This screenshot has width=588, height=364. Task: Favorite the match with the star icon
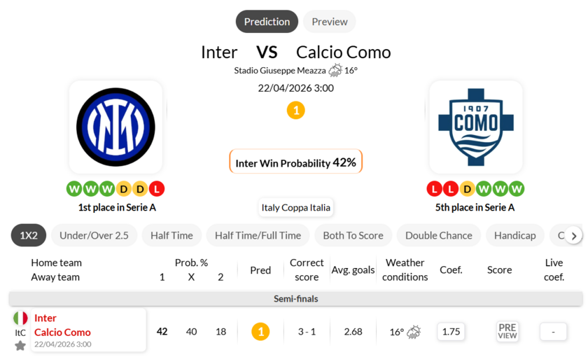tap(20, 345)
